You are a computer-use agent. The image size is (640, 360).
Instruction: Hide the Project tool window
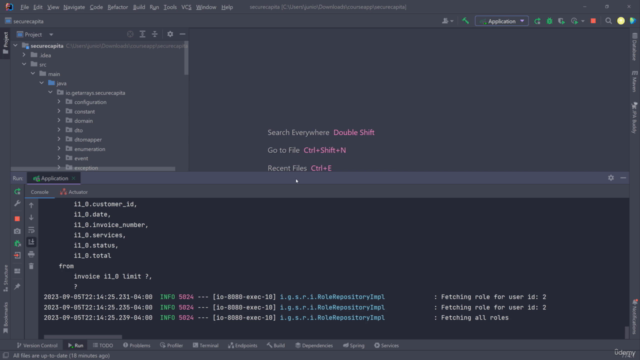[182, 34]
